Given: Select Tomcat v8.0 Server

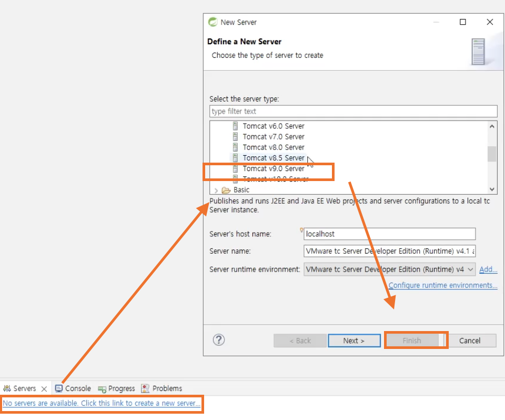Looking at the screenshot, I should (273, 147).
